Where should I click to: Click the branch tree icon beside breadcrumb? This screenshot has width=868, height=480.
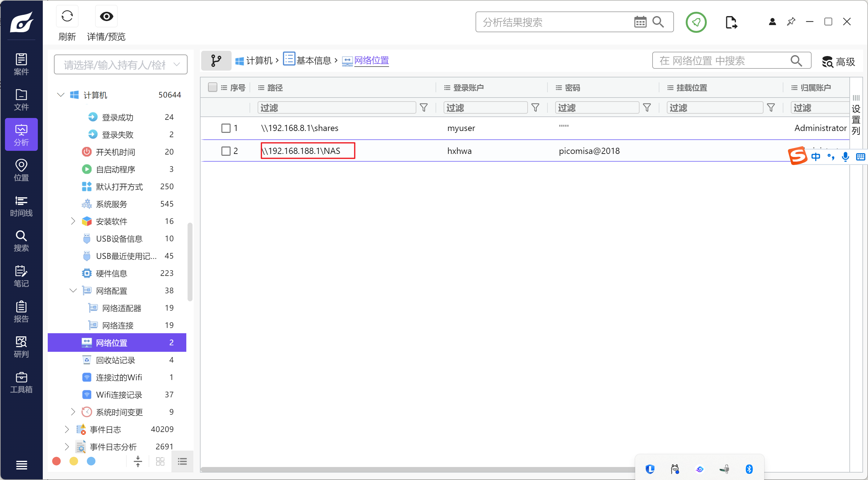point(216,61)
